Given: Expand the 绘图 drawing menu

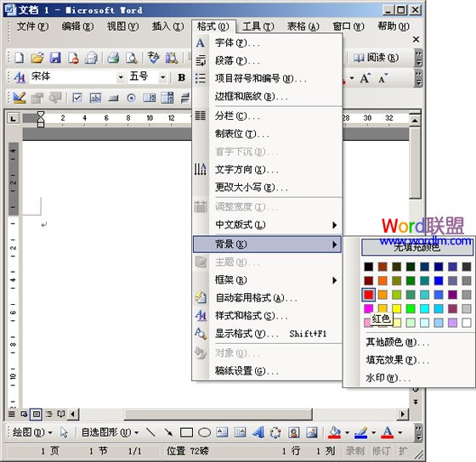Looking at the screenshot, I should 32,432.
